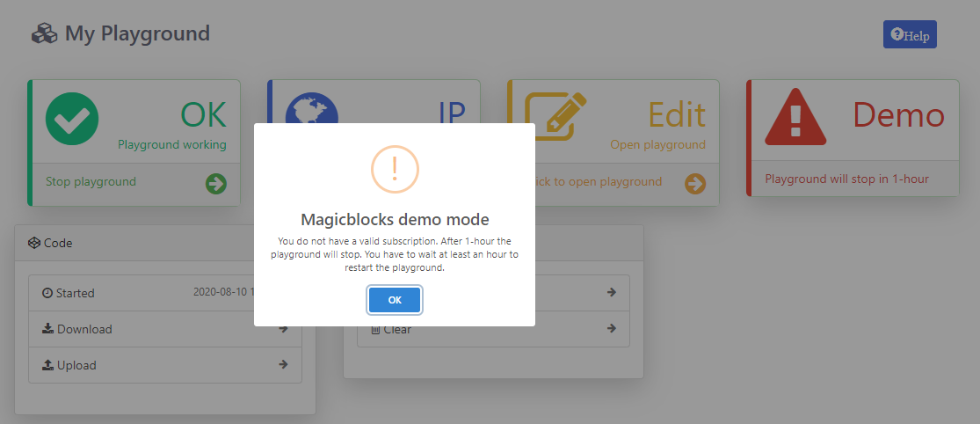980x424 pixels.
Task: Click the arrow above the Clear row arrow
Action: (612, 292)
